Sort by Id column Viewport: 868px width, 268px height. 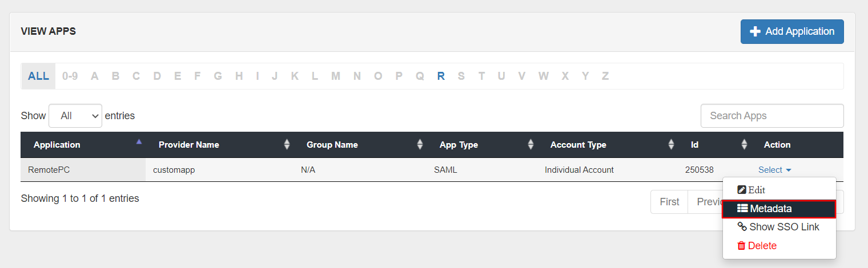pyautogui.click(x=715, y=145)
